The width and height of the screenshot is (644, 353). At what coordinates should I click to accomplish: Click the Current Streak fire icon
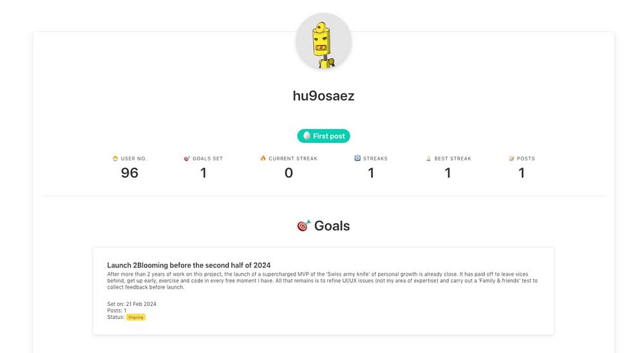pos(263,158)
